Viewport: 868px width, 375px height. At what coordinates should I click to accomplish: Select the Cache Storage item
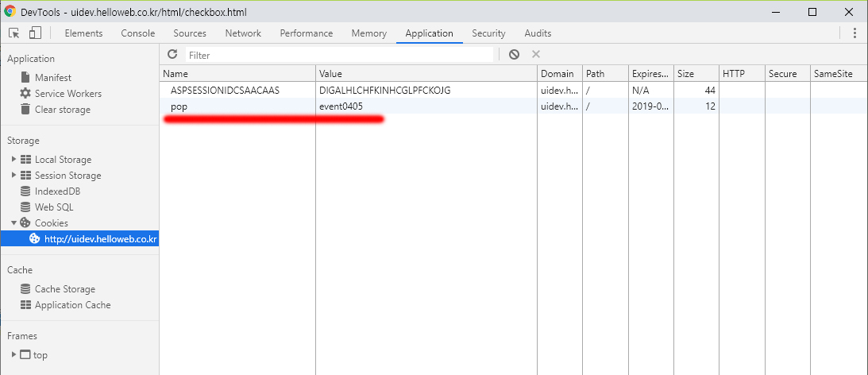tap(65, 289)
